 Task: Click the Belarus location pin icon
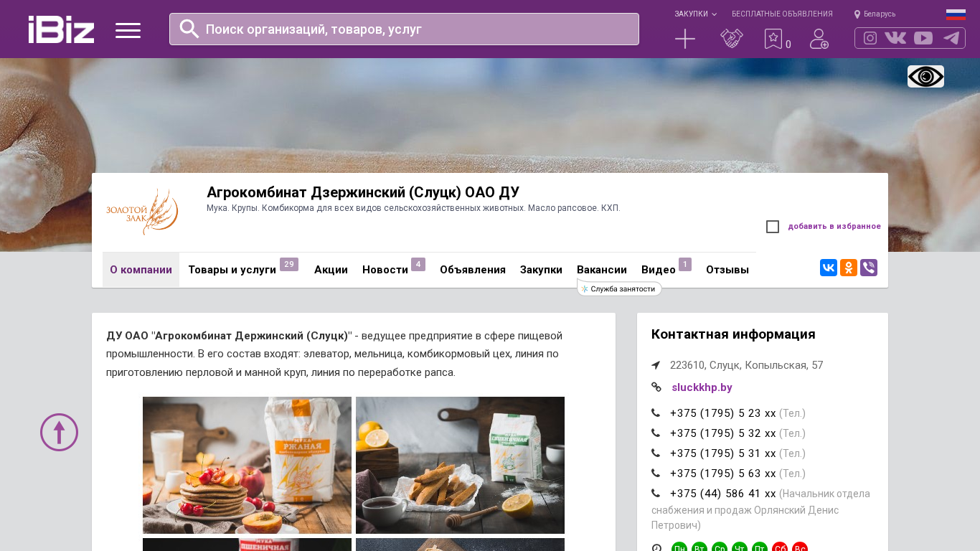coord(857,14)
